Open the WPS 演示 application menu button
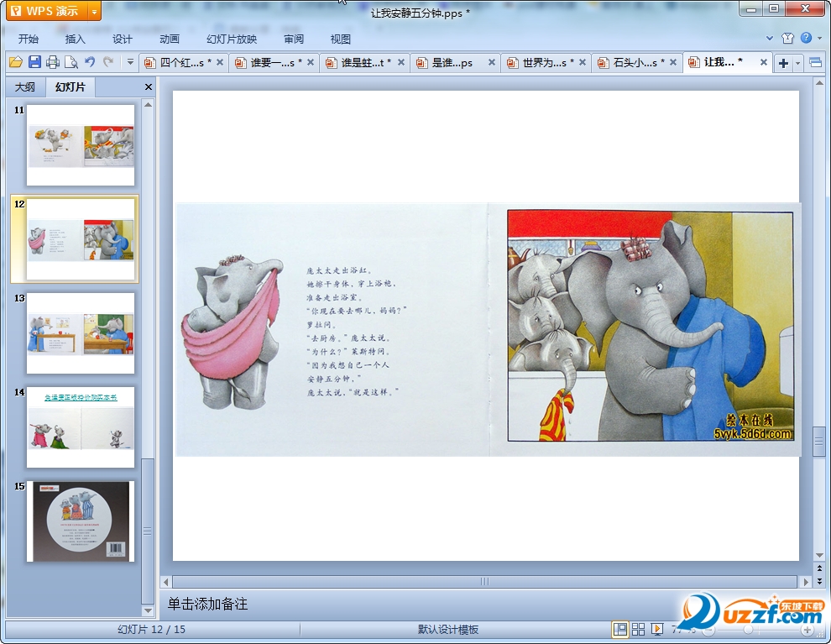This screenshot has width=831, height=644. (x=47, y=11)
